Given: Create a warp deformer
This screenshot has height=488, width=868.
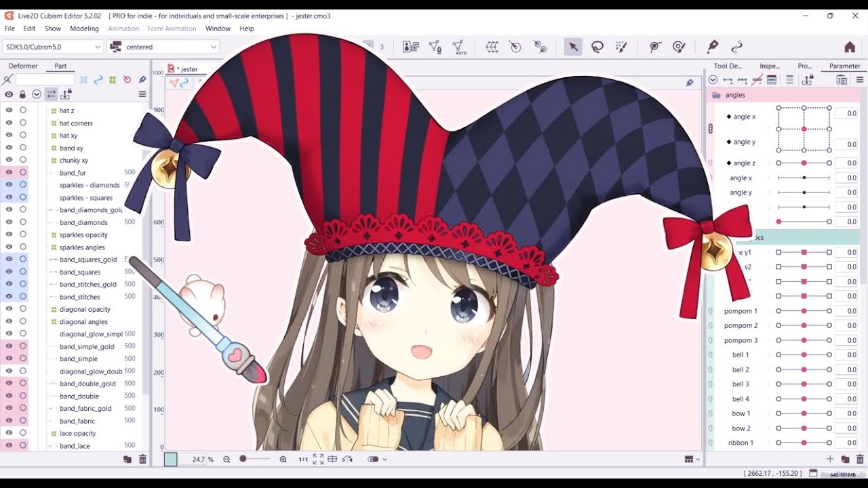Looking at the screenshot, I should 492,47.
